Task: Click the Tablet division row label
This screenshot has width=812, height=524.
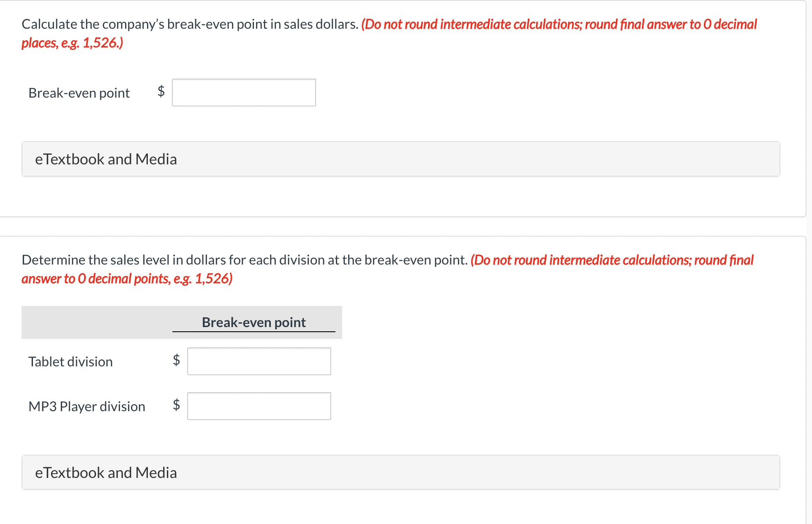Action: click(x=70, y=361)
